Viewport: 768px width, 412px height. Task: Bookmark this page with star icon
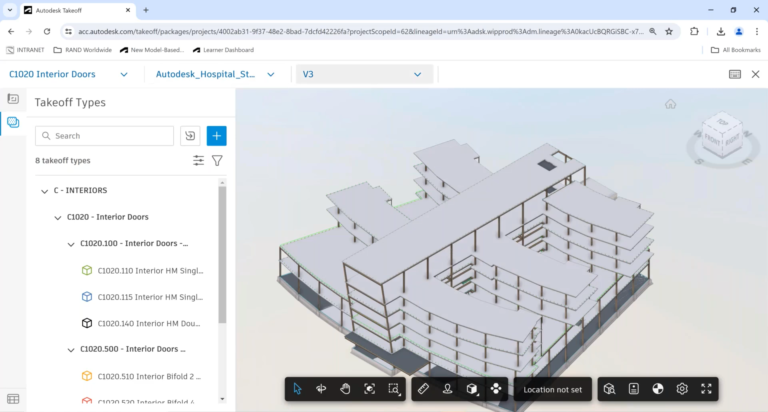(x=669, y=31)
